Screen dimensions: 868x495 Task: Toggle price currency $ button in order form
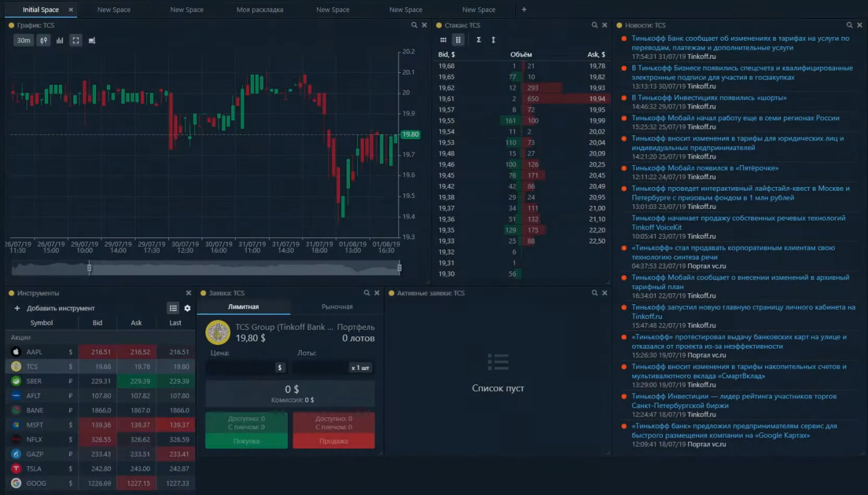280,367
